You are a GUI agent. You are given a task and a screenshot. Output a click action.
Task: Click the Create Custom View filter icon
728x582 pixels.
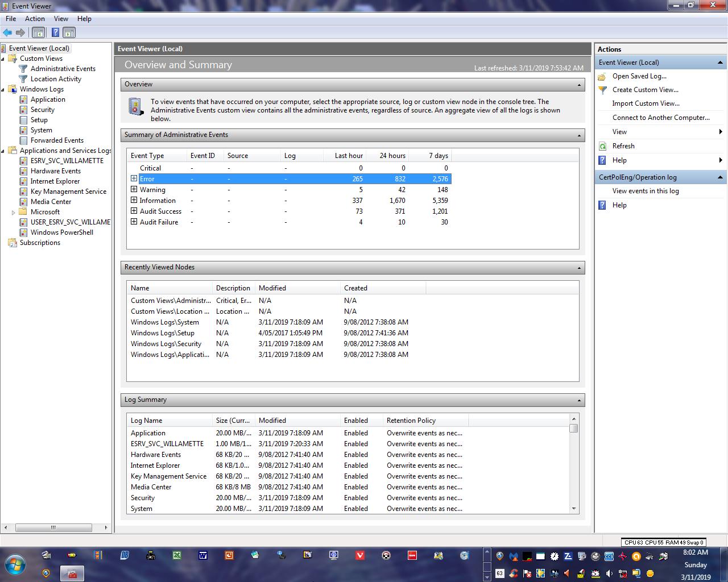[x=603, y=90]
